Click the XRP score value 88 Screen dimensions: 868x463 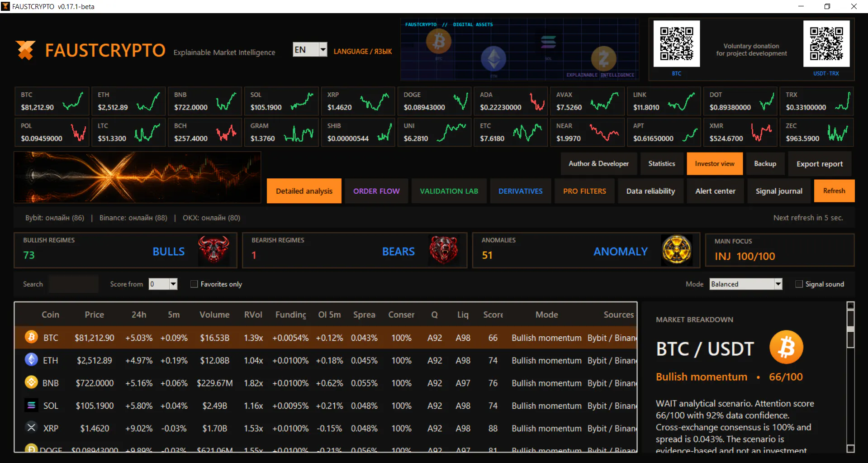pyautogui.click(x=493, y=428)
